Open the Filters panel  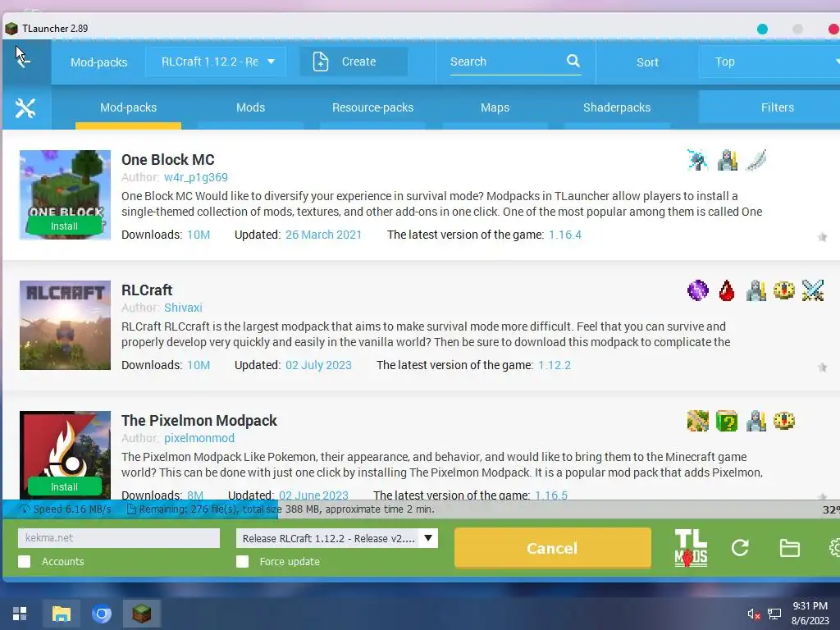click(769, 107)
